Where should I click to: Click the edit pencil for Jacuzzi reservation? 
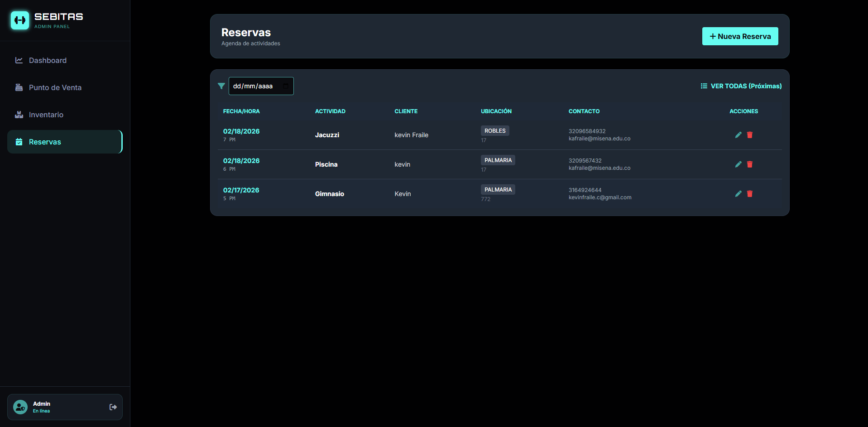(x=738, y=135)
